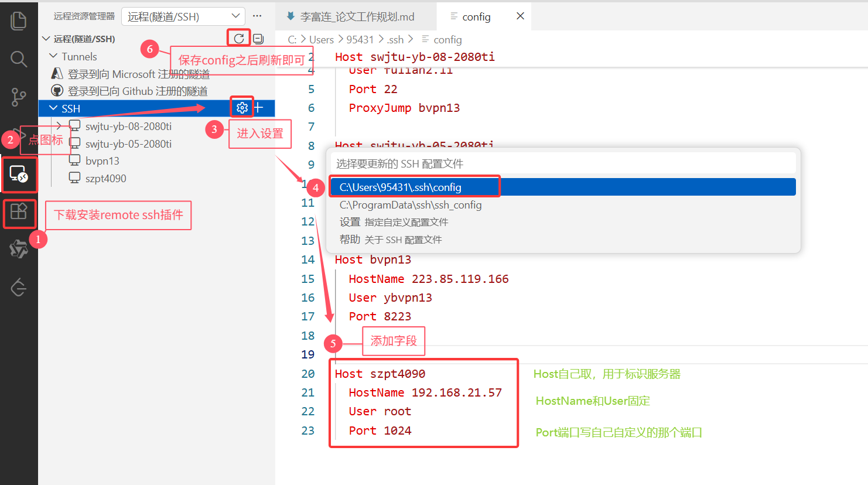Select the config editor tab
The image size is (868, 485).
[476, 16]
